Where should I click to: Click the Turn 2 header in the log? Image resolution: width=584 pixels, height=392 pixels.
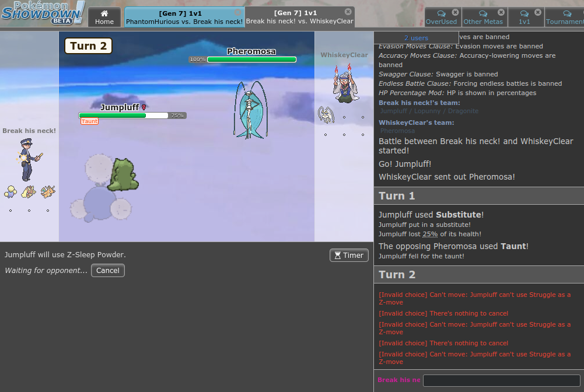pyautogui.click(x=478, y=275)
